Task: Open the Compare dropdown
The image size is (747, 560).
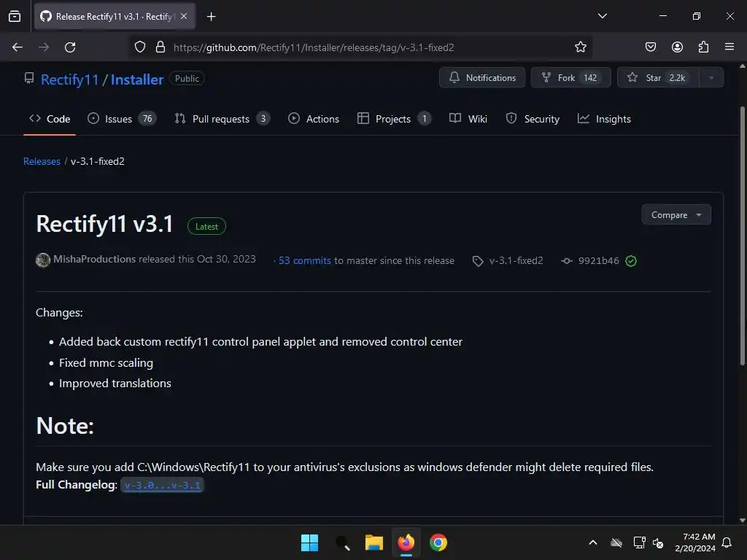Action: pyautogui.click(x=676, y=215)
